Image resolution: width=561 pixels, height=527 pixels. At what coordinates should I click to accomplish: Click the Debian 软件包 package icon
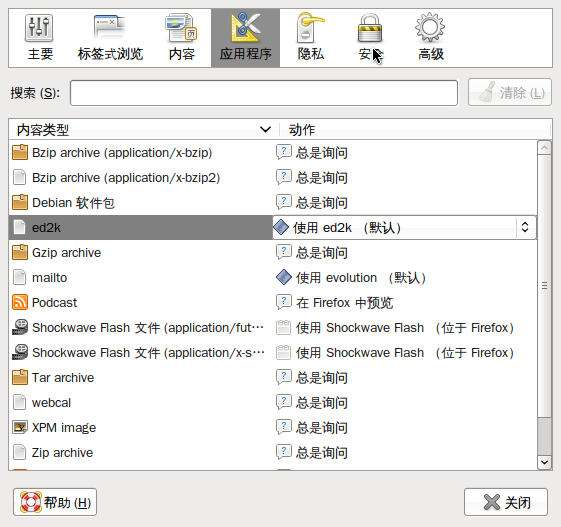point(20,202)
